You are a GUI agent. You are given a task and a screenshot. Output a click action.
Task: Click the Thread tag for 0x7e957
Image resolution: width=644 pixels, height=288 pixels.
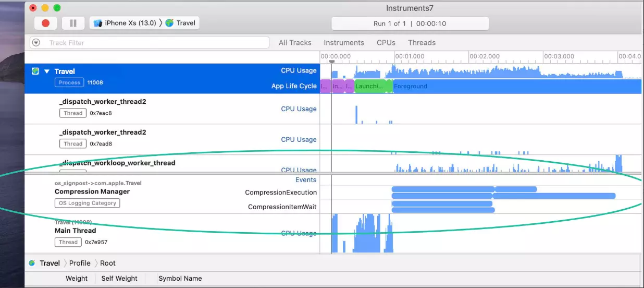(70, 242)
